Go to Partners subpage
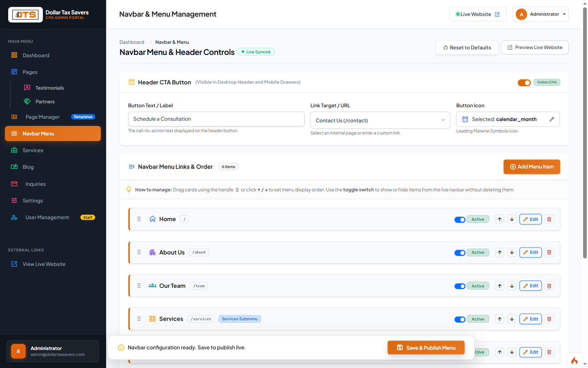Screen dimensions: 588x368 coord(45,101)
